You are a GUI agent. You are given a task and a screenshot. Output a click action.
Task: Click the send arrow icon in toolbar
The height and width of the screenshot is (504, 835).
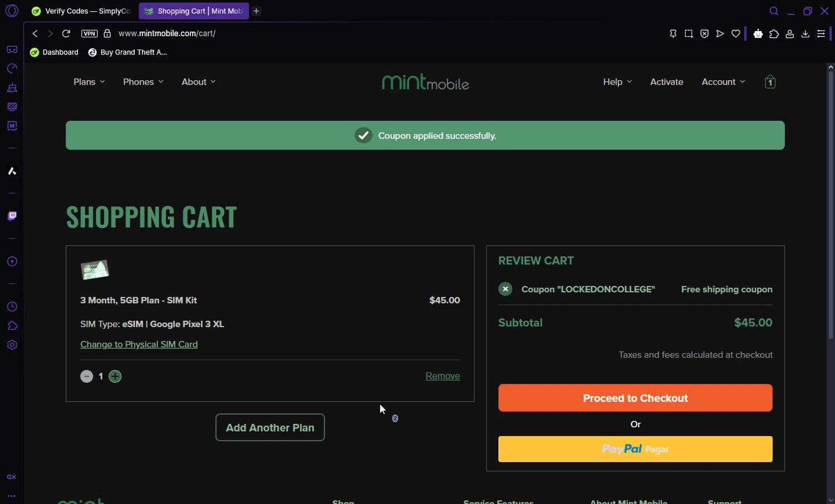[x=720, y=34]
